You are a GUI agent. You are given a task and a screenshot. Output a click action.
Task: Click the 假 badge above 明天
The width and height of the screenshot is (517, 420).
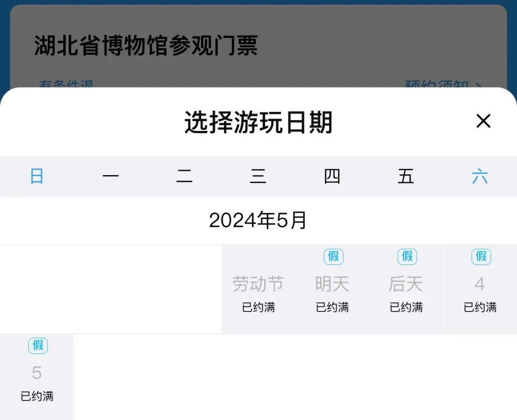333,256
